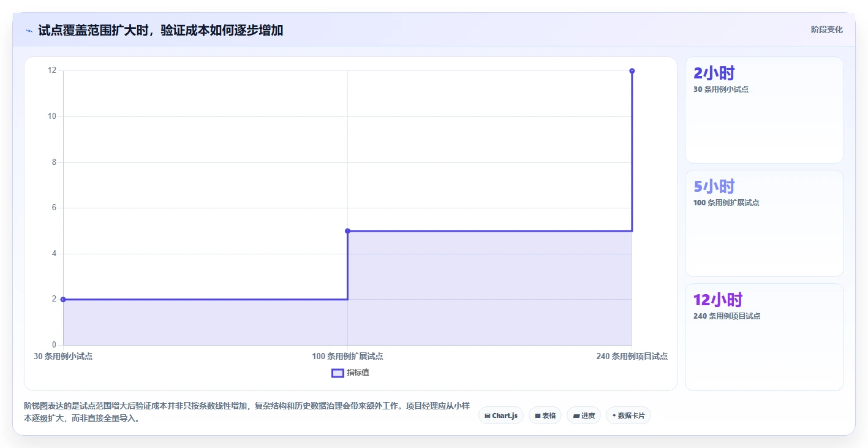Click the y-axis value 10

tap(51, 116)
